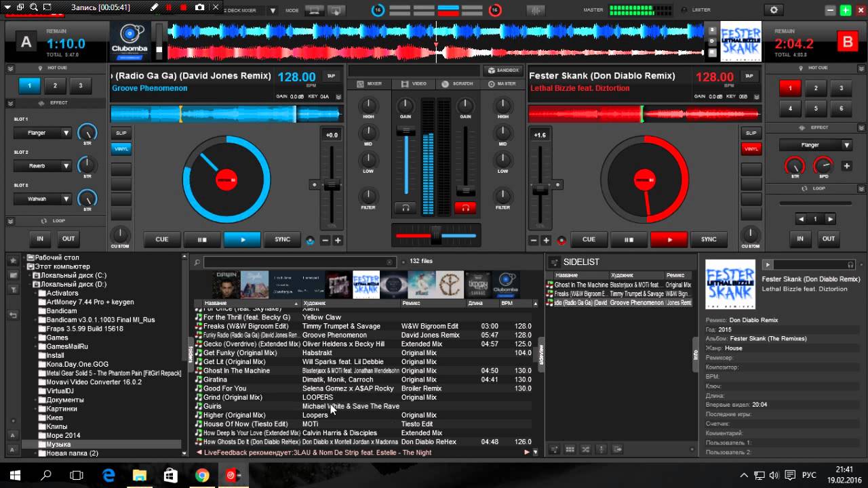Click the broadcast waveform icon in top bar
This screenshot has height=488, width=868.
535,10
